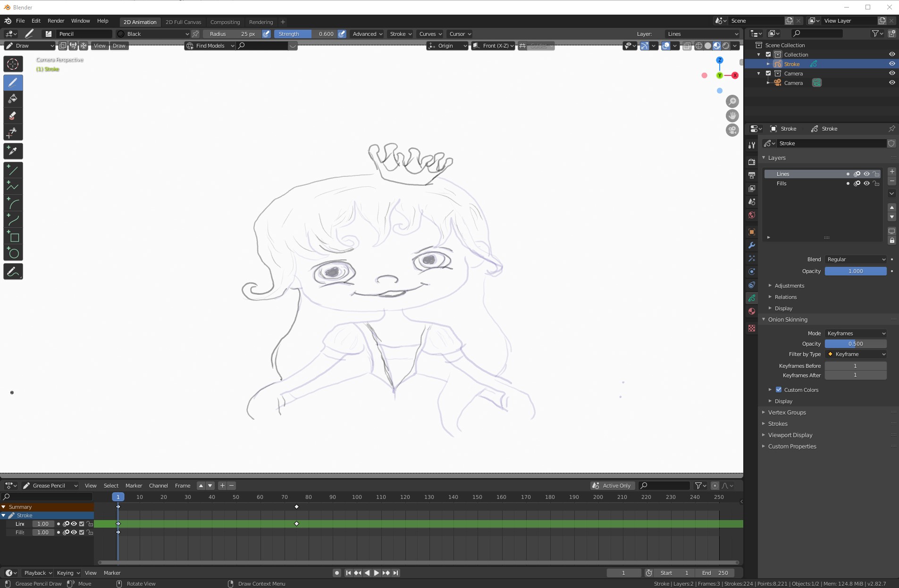899x588 pixels.
Task: Click the Play animation button
Action: pyautogui.click(x=376, y=573)
